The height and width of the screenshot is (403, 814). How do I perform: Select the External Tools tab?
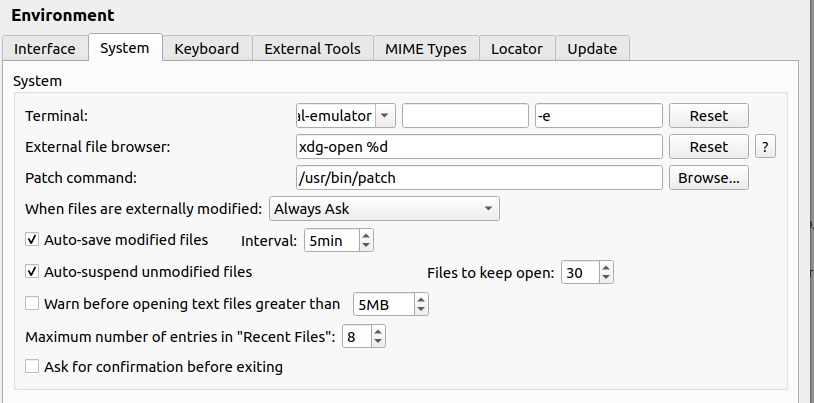(313, 48)
